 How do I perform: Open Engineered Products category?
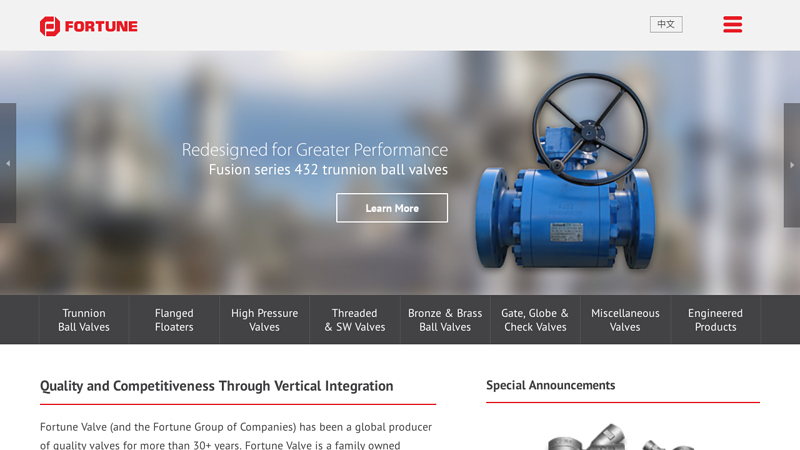coord(715,320)
